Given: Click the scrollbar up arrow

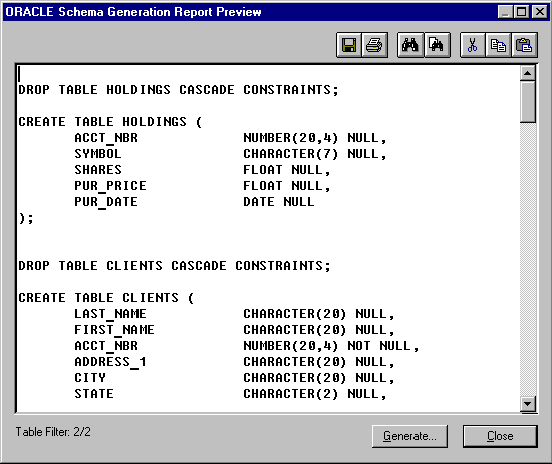Looking at the screenshot, I should click(x=527, y=73).
